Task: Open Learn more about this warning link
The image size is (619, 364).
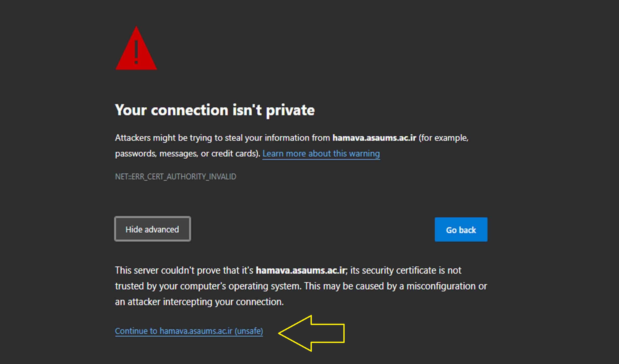Action: [321, 154]
